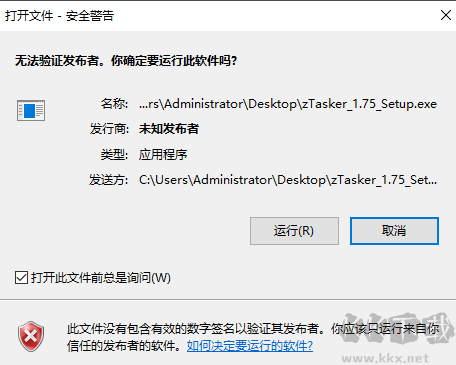456x365 pixels.
Task: Click the 取消 button
Action: [394, 231]
